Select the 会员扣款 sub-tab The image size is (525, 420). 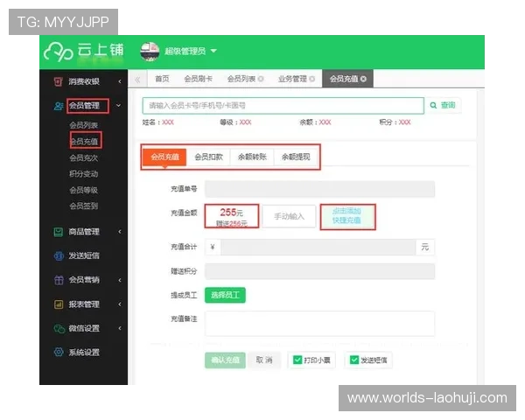[208, 157]
